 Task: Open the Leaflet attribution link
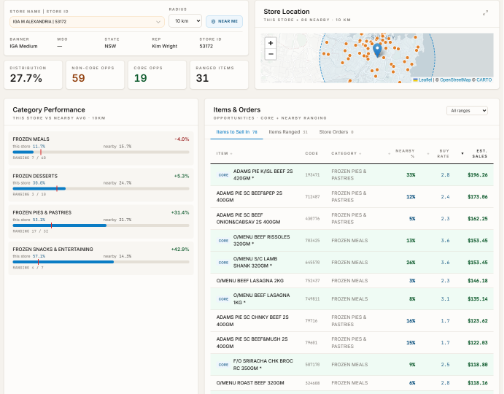coord(425,80)
